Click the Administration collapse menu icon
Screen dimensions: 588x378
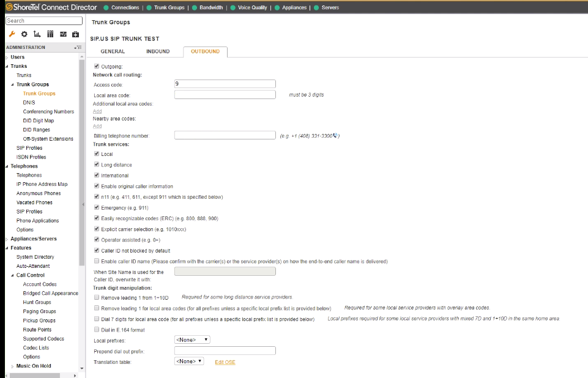tap(78, 47)
